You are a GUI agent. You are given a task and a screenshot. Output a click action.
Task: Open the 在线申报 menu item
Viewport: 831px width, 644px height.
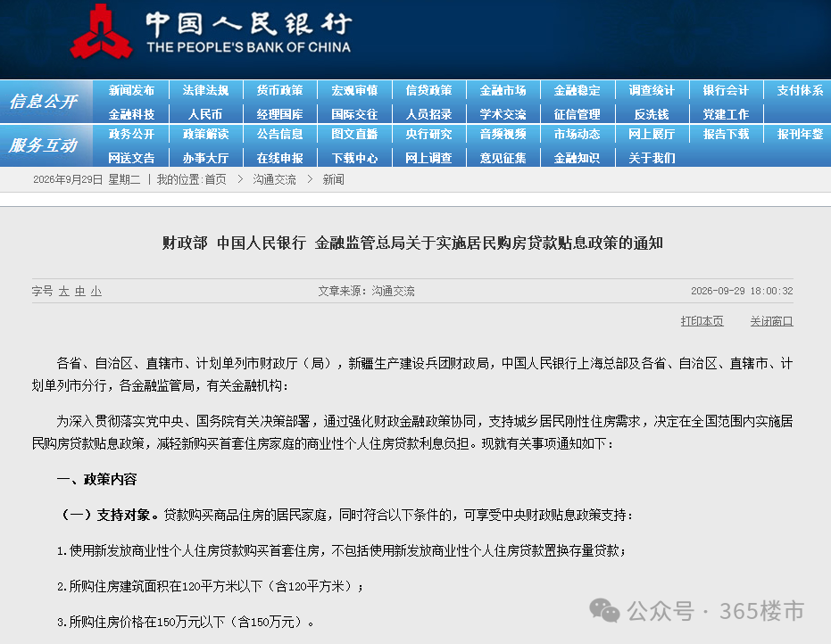[x=280, y=158]
